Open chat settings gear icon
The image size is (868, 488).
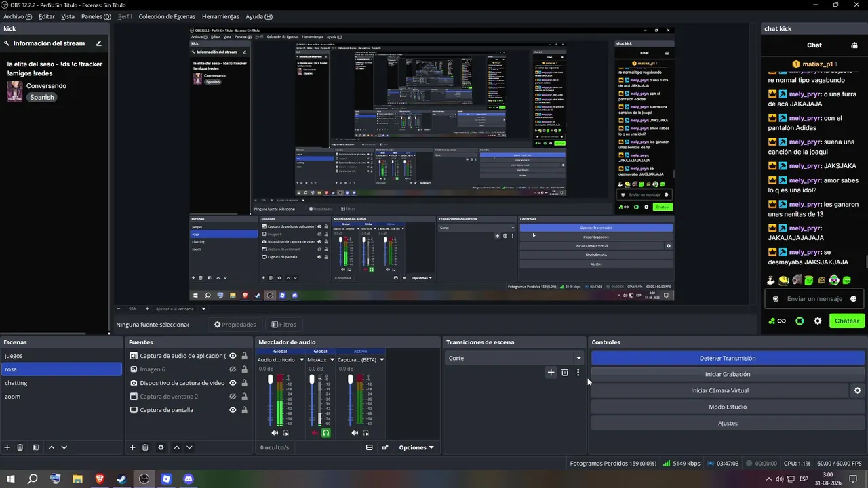(x=818, y=321)
